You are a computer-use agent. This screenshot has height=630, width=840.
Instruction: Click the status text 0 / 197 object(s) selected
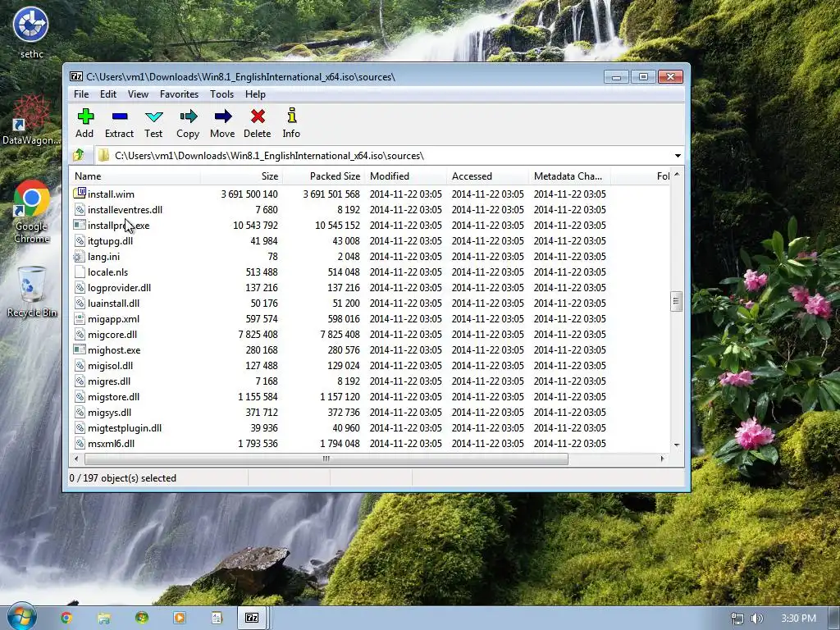pyautogui.click(x=123, y=478)
